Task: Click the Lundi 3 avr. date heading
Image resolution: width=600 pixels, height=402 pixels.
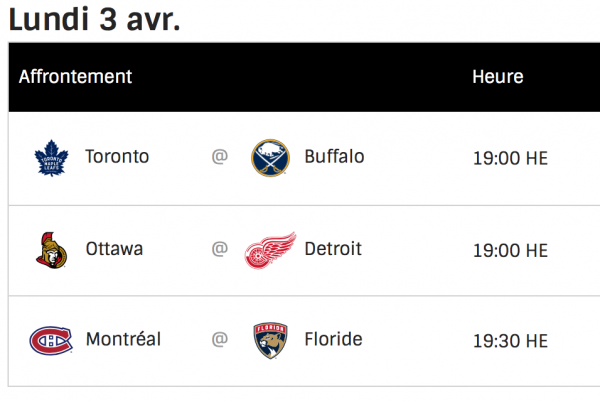Action: [x=95, y=18]
